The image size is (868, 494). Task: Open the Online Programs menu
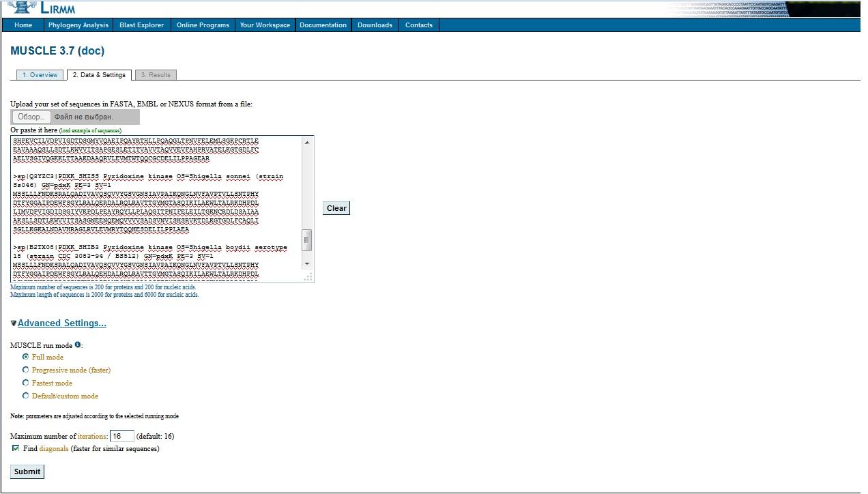203,25
